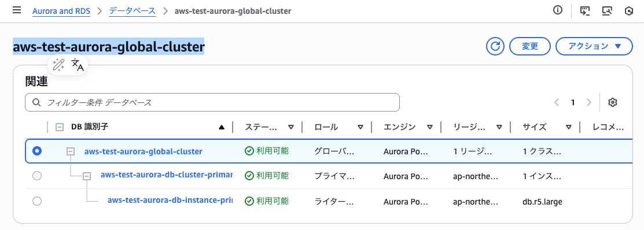
Task: Focus the フィルター条件 データベース search field
Action: click(212, 102)
